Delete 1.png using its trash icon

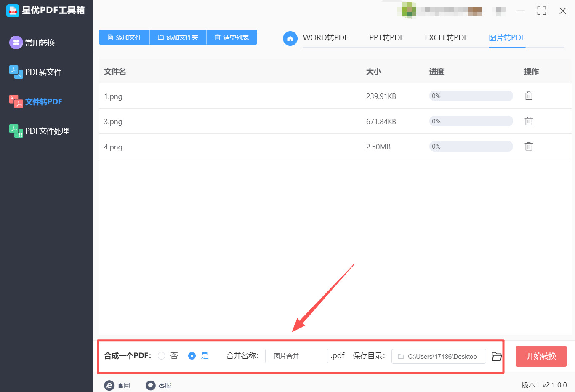pyautogui.click(x=529, y=96)
